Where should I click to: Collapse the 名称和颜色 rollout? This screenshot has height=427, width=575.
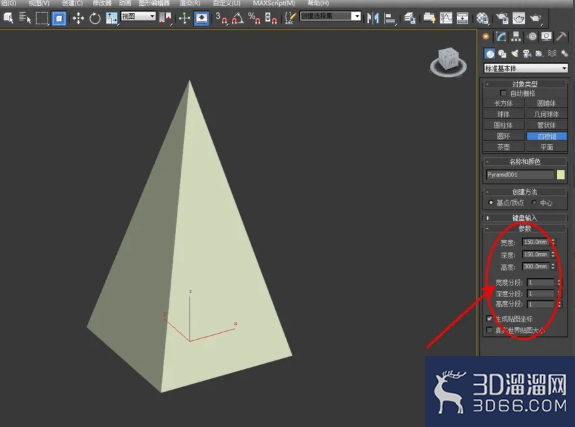tap(524, 161)
